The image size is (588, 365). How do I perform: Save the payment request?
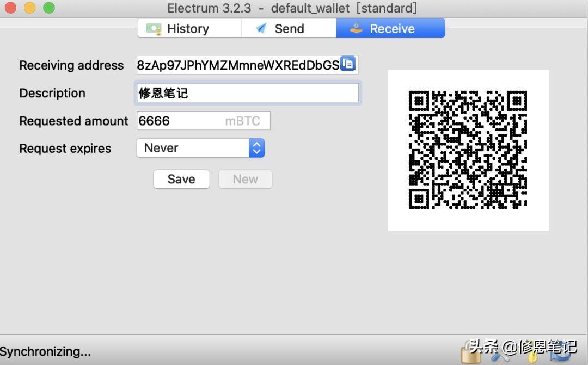pyautogui.click(x=181, y=179)
